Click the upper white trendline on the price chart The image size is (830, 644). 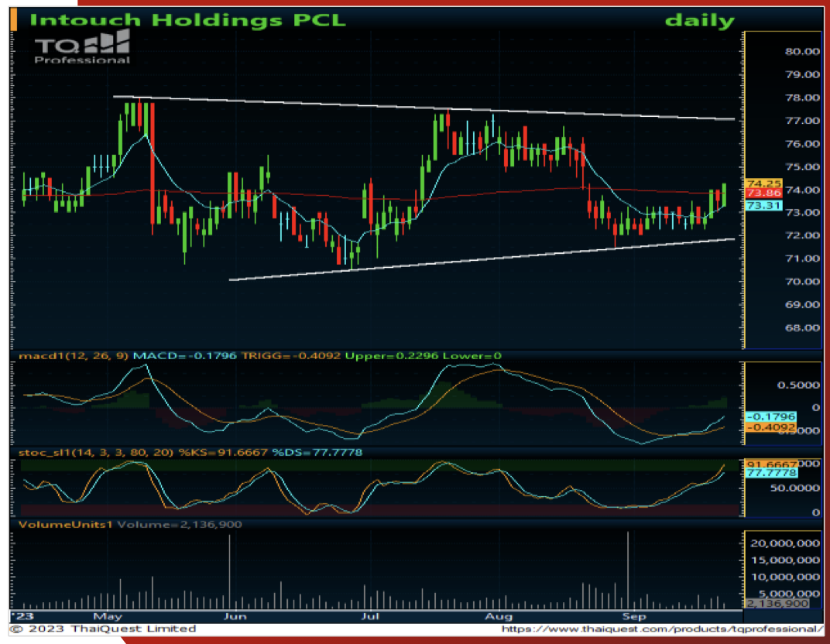pos(424,108)
